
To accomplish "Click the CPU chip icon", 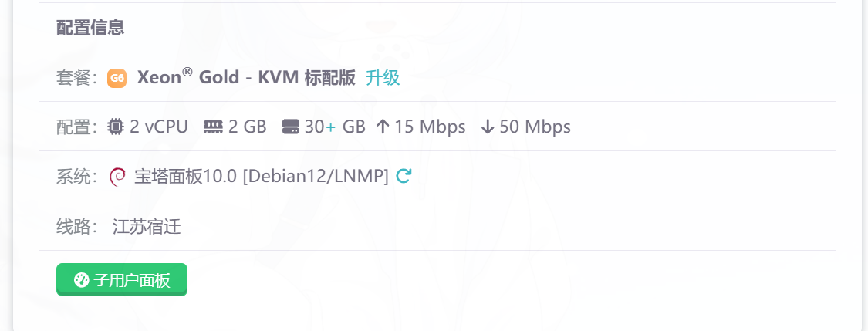I will [115, 127].
